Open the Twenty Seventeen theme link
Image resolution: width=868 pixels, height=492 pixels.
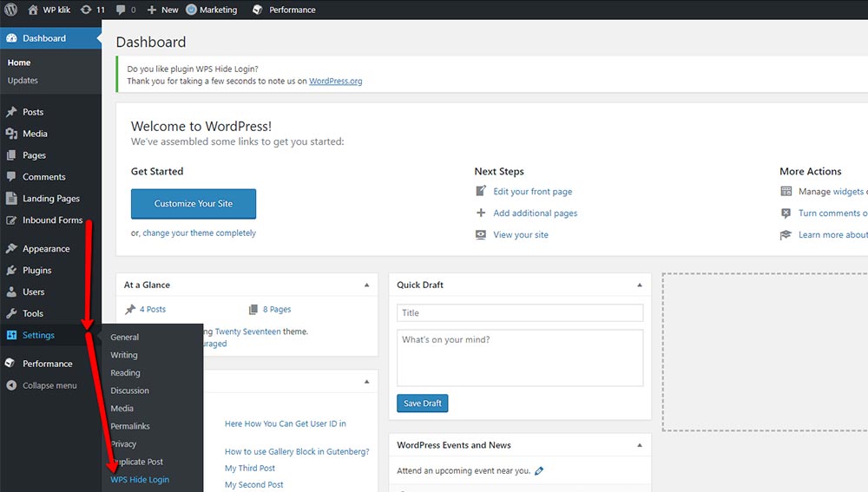247,331
